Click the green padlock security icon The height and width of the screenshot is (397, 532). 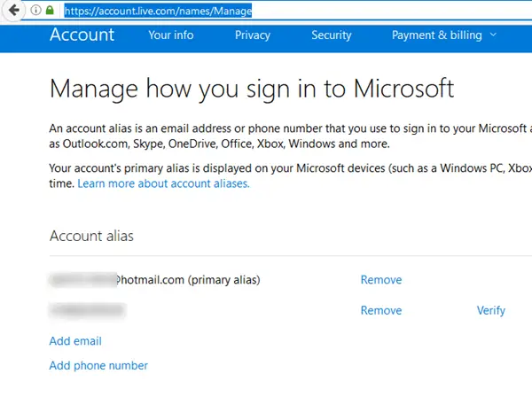(x=50, y=12)
